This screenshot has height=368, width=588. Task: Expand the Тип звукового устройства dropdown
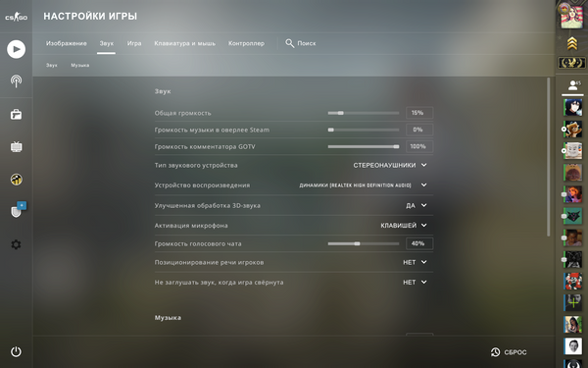[x=390, y=165]
